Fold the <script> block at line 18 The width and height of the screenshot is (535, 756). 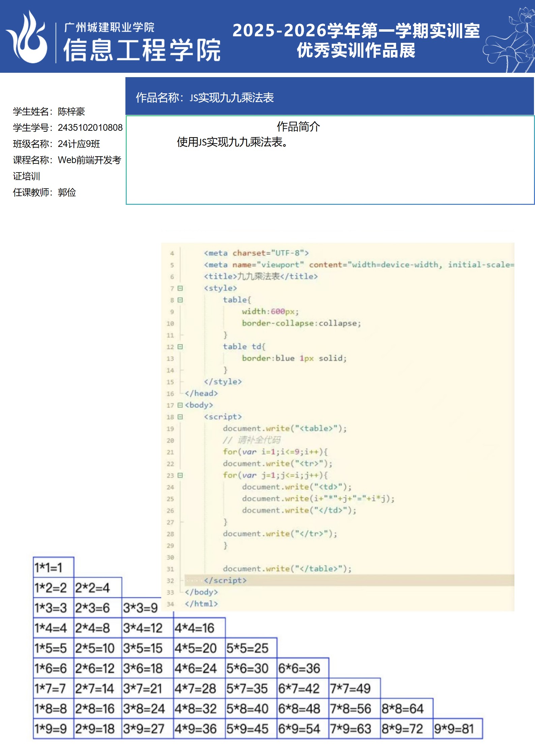180,417
